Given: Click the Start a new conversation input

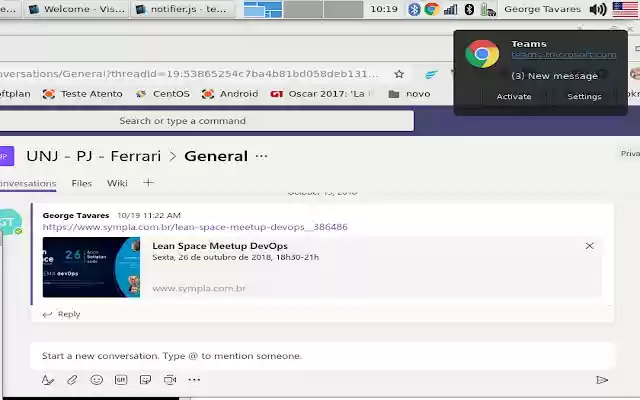Looking at the screenshot, I should (x=322, y=356).
